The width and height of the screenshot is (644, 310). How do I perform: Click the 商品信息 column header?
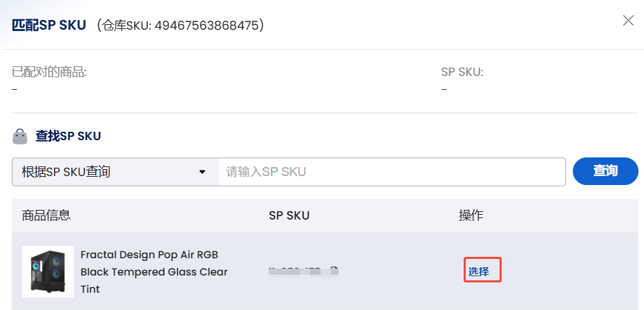pos(46,215)
